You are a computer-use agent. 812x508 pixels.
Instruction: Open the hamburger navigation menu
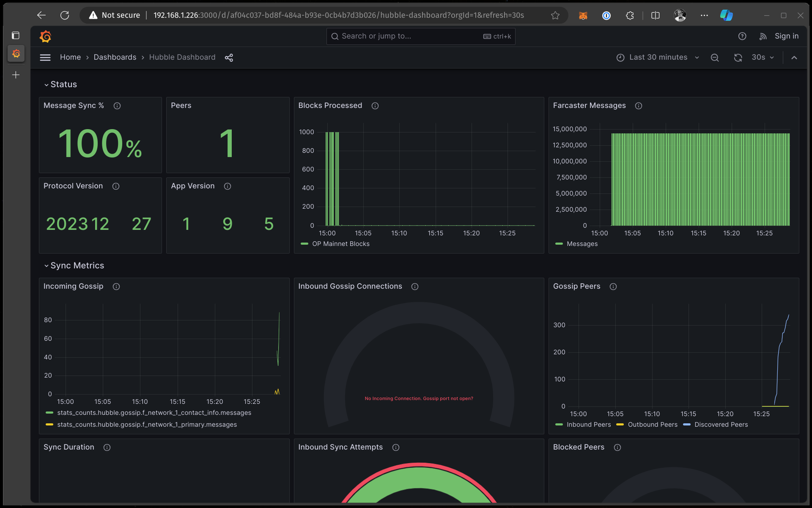coord(45,58)
